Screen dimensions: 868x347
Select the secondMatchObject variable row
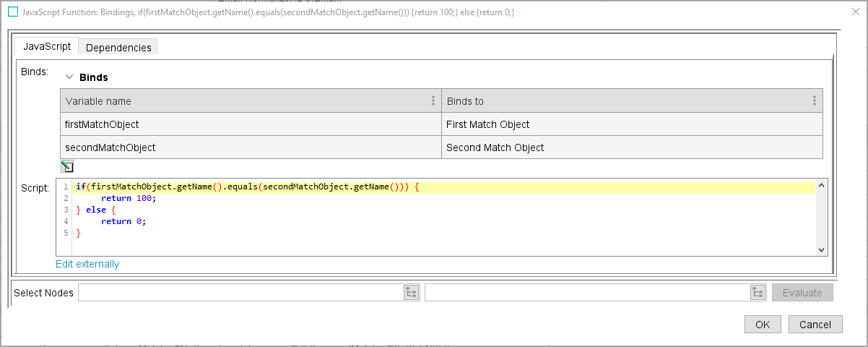(x=250, y=147)
